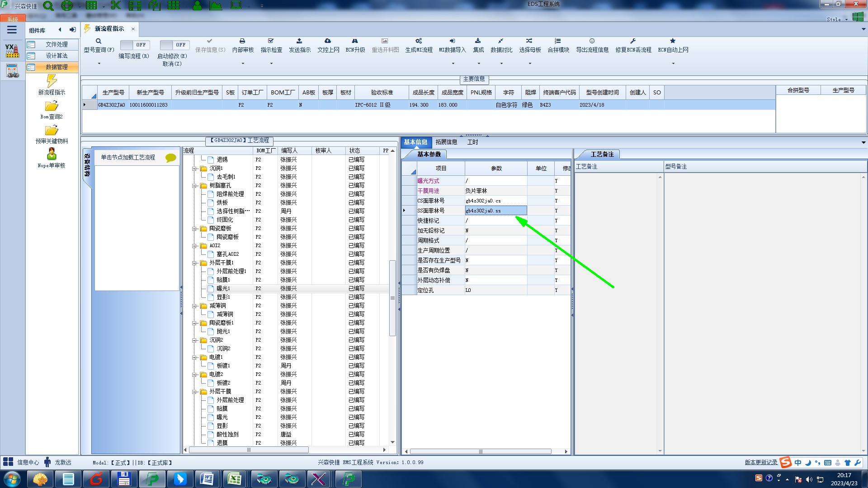This screenshot has width=868, height=488.
Task: Open 新流程指示 lightning icon in sidebar
Action: coord(52,81)
